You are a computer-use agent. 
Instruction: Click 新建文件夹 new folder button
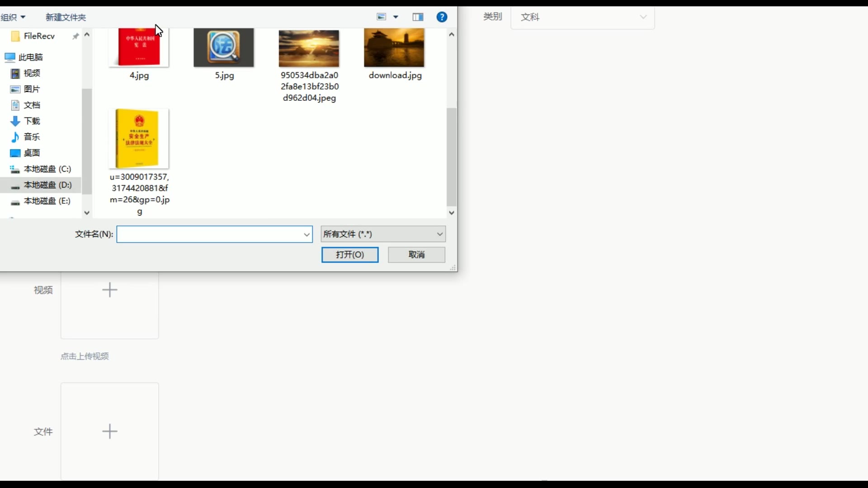(x=66, y=17)
